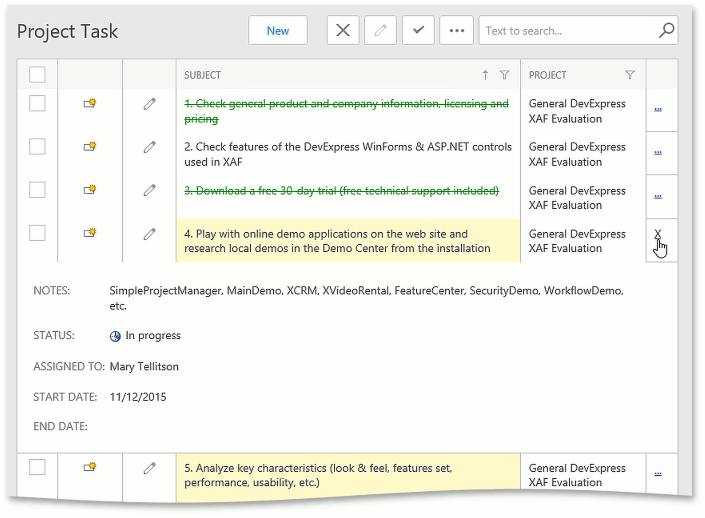Open the SUBJECT column filter

(504, 75)
